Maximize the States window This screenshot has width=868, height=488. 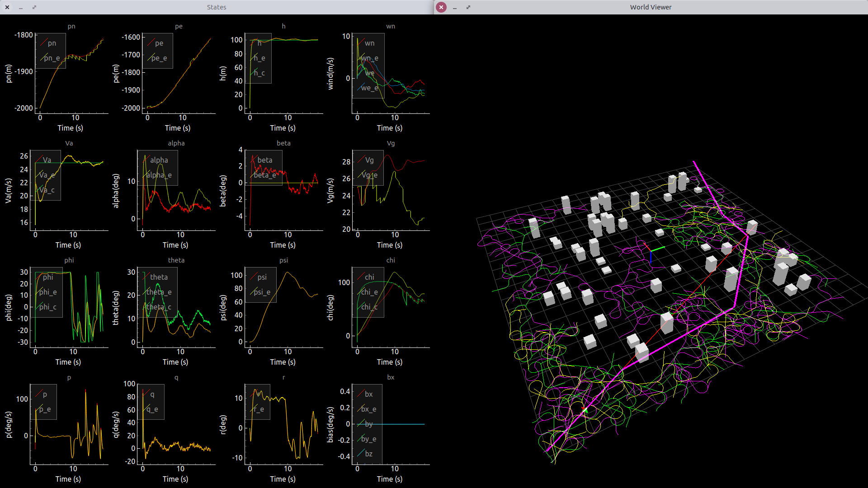click(x=34, y=7)
